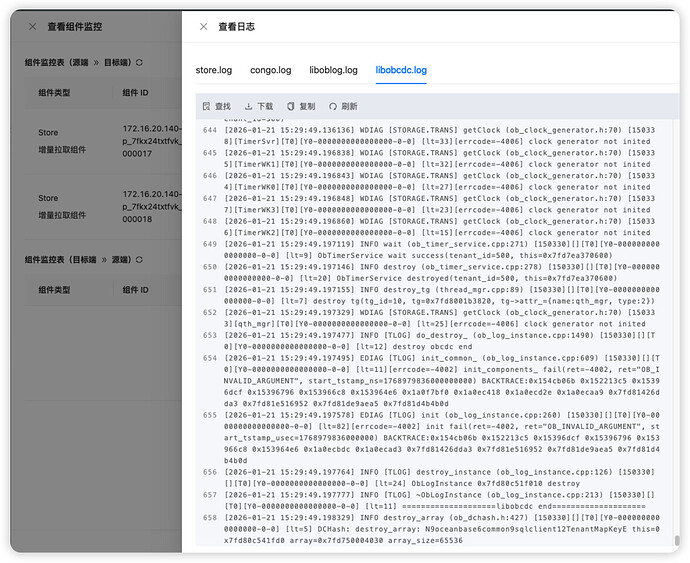690x563 pixels.
Task: Select the Store row ending in 000017
Action: coord(100,141)
